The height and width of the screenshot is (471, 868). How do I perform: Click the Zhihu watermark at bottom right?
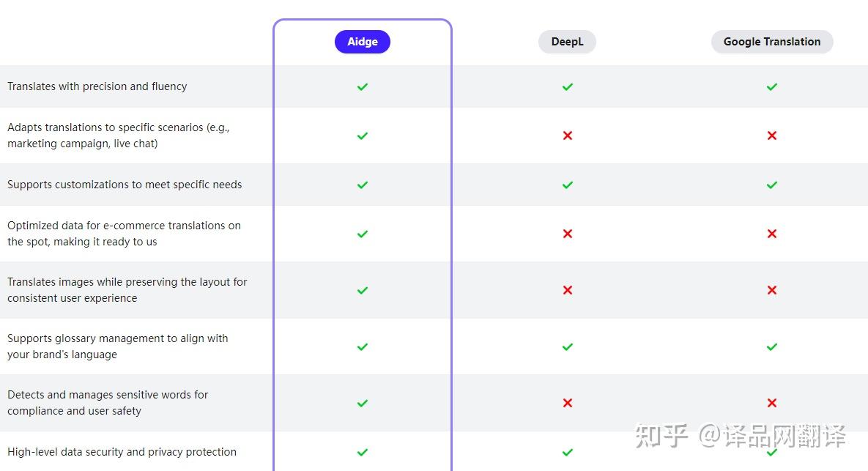740,436
